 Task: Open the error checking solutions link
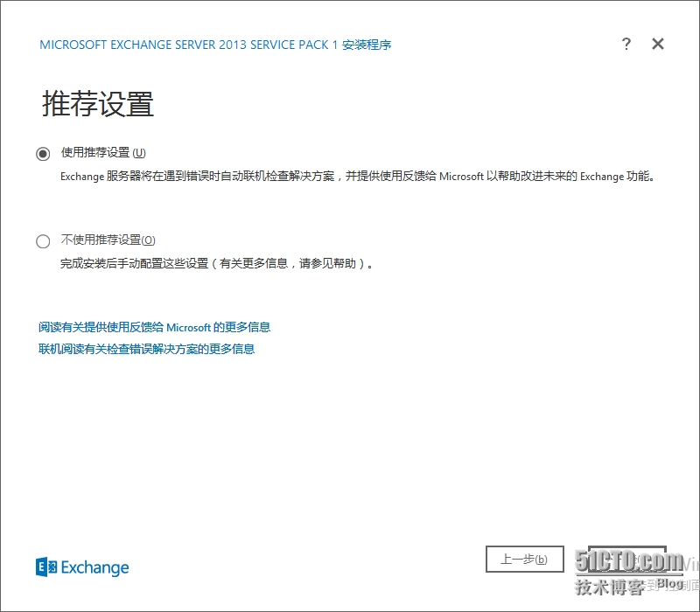[x=145, y=348]
